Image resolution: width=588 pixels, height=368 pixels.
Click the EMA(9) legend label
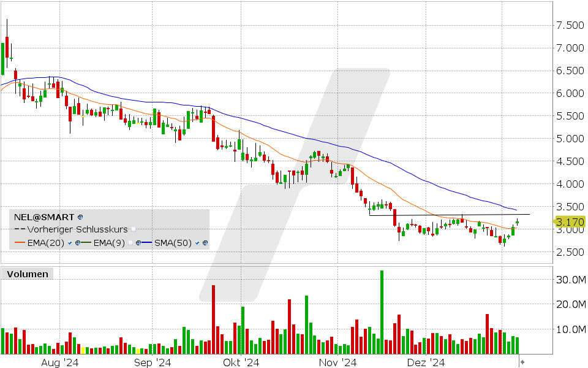coord(109,243)
